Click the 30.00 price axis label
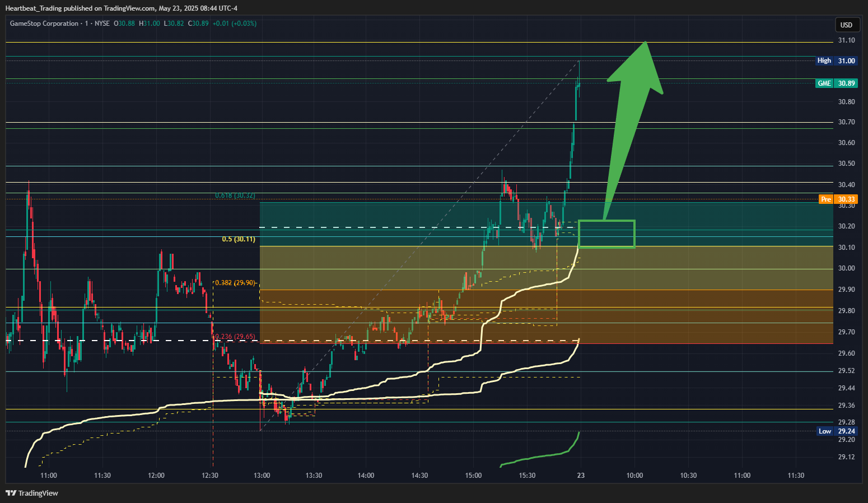Viewport: 868px width, 503px height. pos(846,268)
